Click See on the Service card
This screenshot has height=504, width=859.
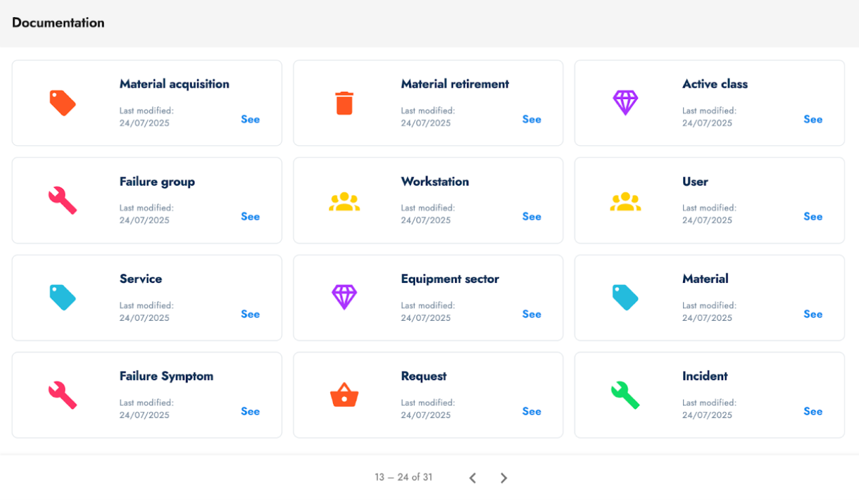(x=250, y=314)
